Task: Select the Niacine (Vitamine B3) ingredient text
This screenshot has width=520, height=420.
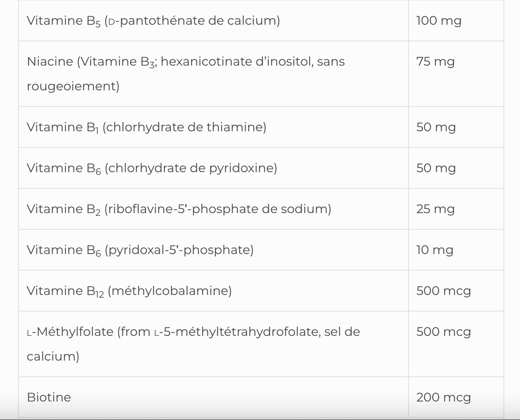Action: tap(186, 62)
